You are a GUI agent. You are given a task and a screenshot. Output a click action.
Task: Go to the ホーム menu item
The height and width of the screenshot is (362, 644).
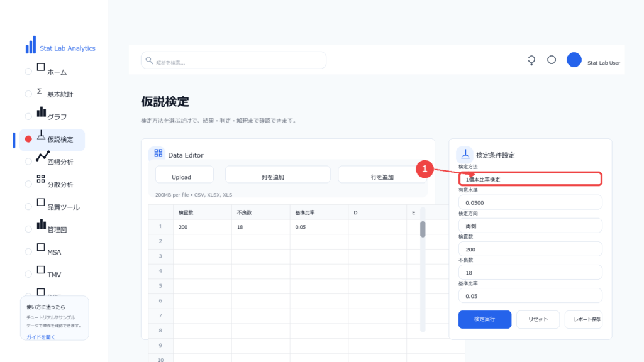pos(57,72)
